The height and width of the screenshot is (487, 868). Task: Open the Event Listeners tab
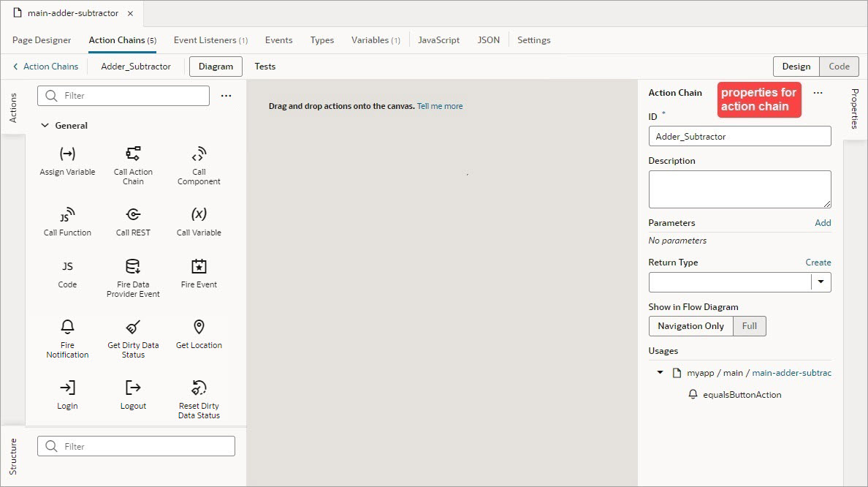pyautogui.click(x=211, y=40)
